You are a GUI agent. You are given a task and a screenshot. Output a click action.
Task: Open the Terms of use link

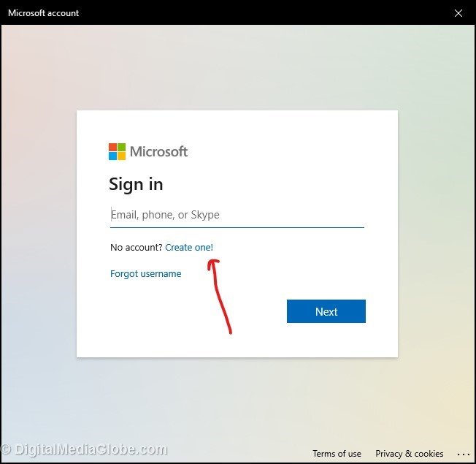coord(337,454)
